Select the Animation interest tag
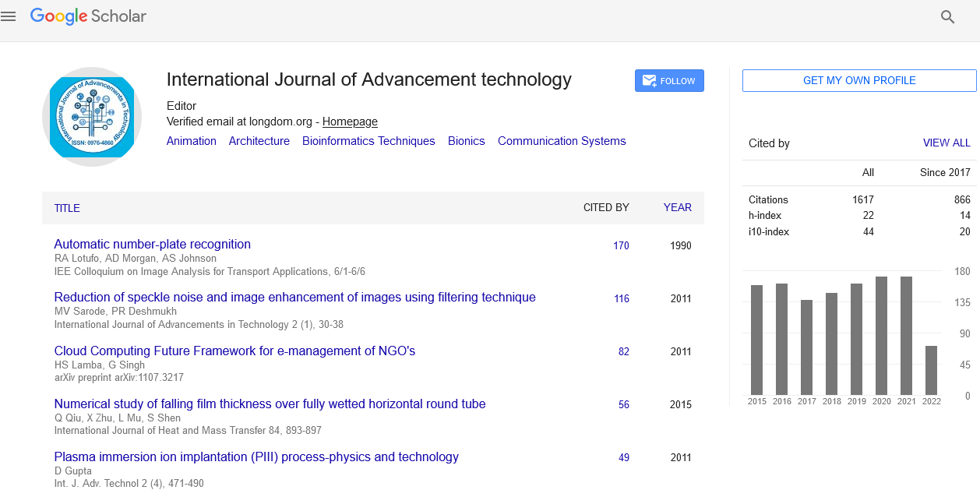Viewport: 980px width, 497px height. 191,141
